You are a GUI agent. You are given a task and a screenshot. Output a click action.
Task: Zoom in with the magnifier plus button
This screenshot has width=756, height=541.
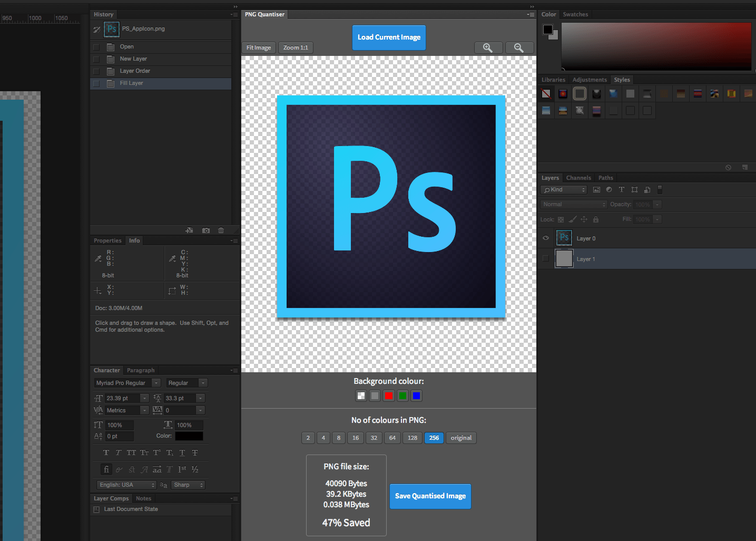488,48
